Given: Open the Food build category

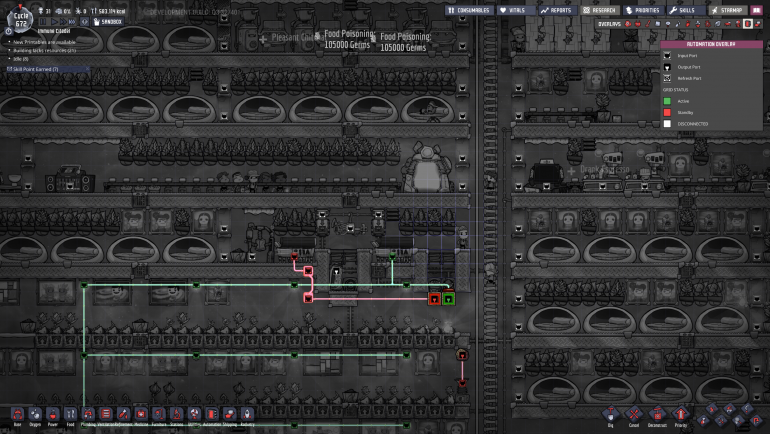Looking at the screenshot, I should pos(70,415).
